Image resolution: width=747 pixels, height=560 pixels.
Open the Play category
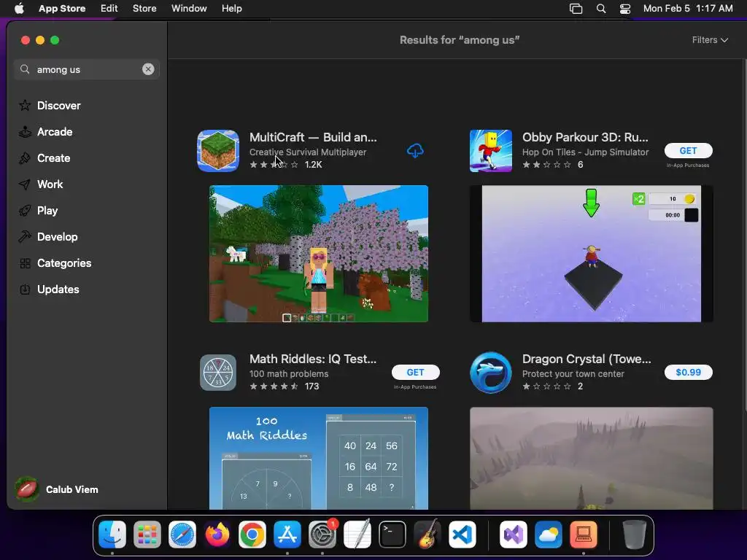point(38,211)
